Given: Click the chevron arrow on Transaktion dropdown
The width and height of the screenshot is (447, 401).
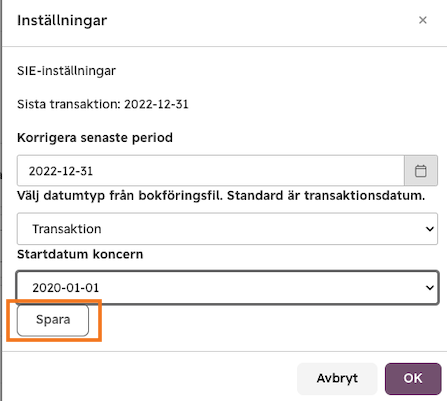Looking at the screenshot, I should (x=430, y=229).
